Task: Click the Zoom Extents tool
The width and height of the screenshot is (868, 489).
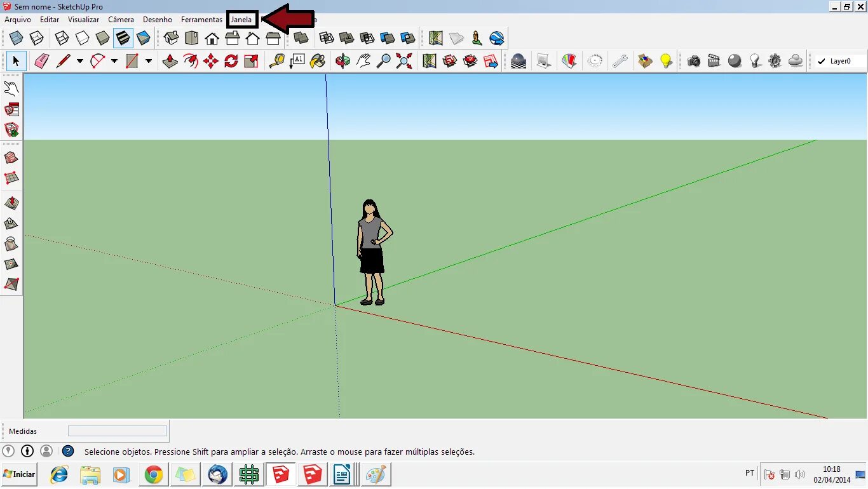Action: tap(403, 61)
